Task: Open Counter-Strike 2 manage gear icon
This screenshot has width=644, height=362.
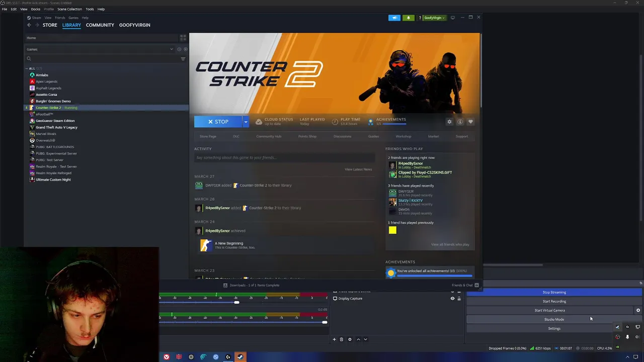Action: coord(449,122)
